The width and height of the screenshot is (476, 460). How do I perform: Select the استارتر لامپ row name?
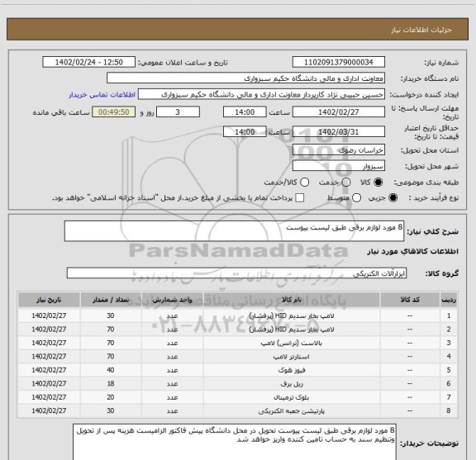pyautogui.click(x=292, y=357)
